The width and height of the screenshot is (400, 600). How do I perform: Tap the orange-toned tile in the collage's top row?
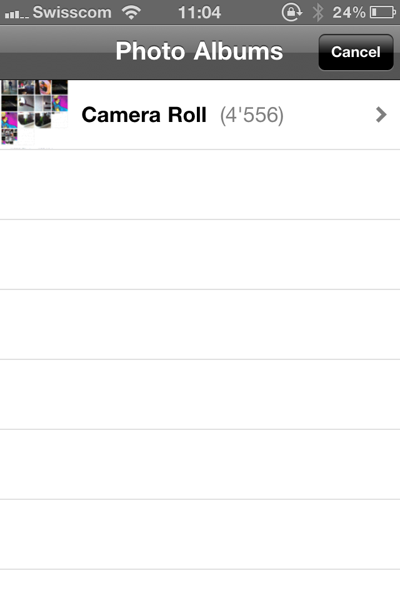[x=44, y=87]
